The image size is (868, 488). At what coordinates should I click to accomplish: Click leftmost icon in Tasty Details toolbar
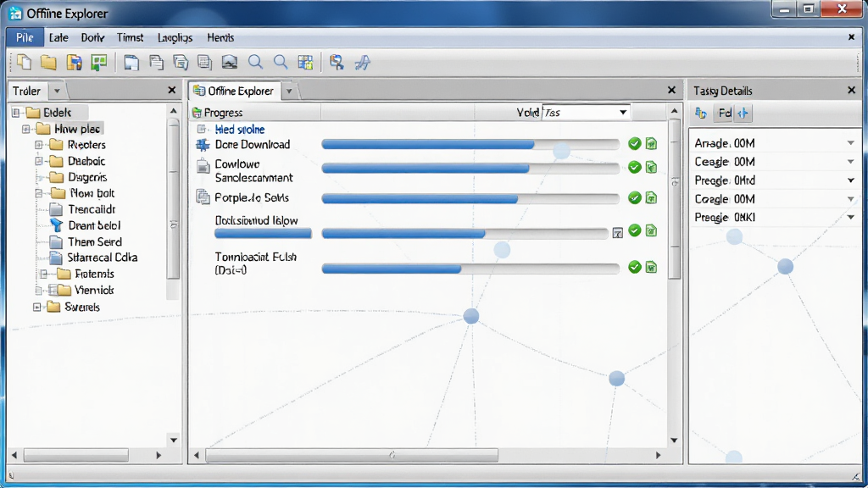point(701,114)
